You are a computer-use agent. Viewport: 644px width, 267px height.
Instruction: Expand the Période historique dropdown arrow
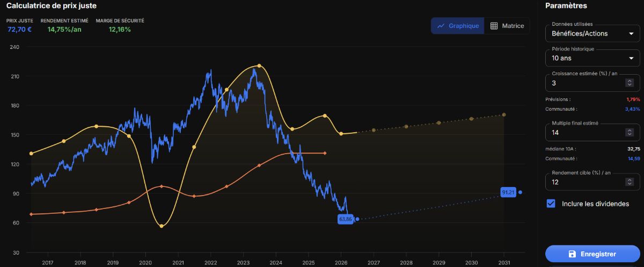point(631,58)
